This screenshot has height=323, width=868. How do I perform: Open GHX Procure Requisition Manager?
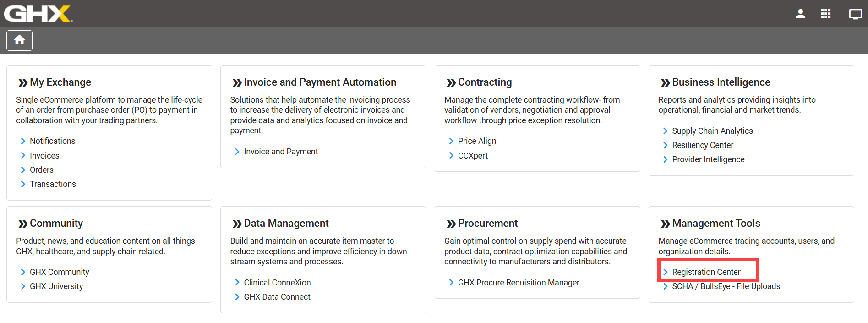pyautogui.click(x=519, y=283)
